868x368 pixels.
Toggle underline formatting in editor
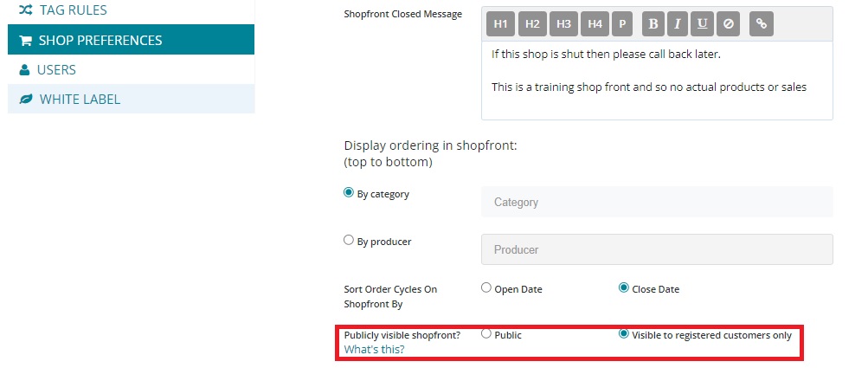[702, 24]
